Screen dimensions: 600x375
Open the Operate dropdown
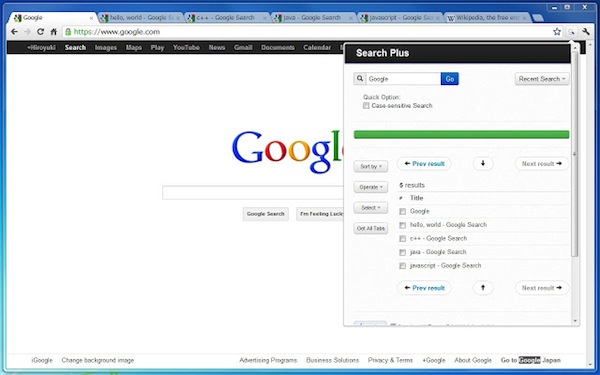tap(370, 187)
